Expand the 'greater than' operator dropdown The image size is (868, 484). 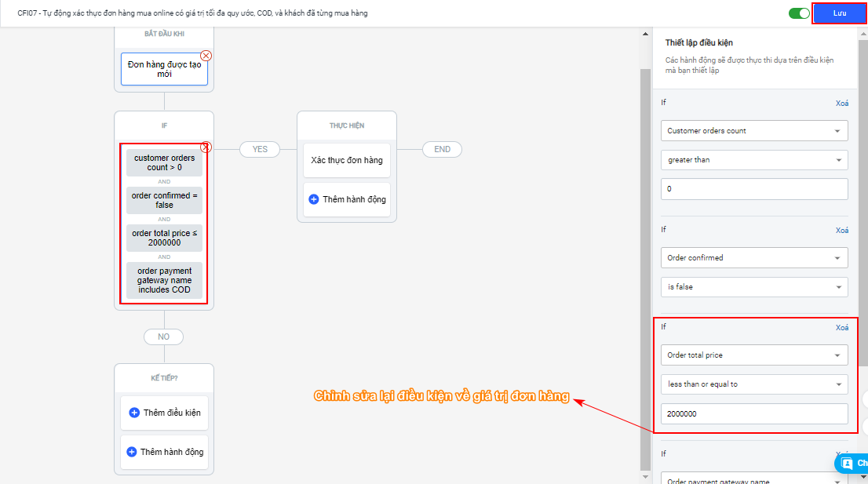754,160
